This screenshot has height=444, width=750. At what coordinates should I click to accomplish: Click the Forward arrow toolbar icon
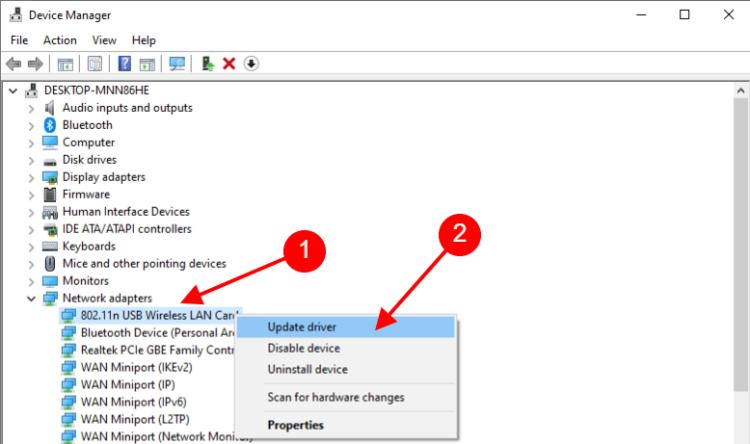pos(35,64)
